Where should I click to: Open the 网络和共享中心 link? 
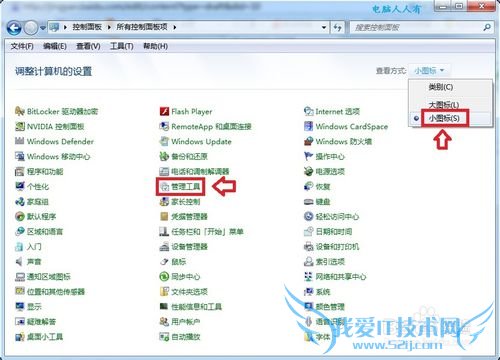[x=341, y=276]
